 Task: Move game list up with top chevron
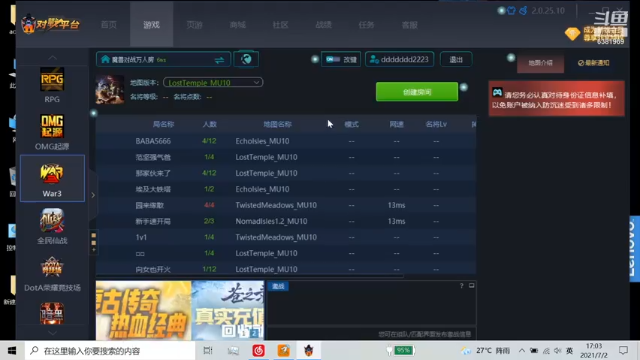coord(52,58)
